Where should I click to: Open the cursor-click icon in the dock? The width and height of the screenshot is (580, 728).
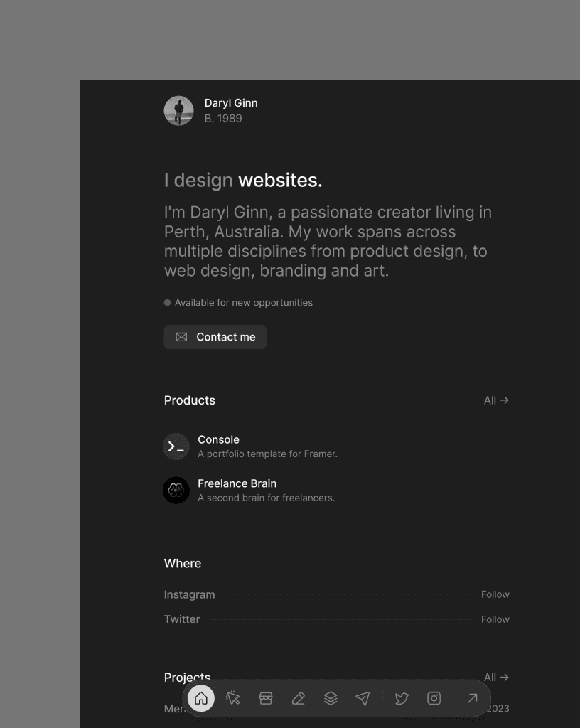[233, 698]
